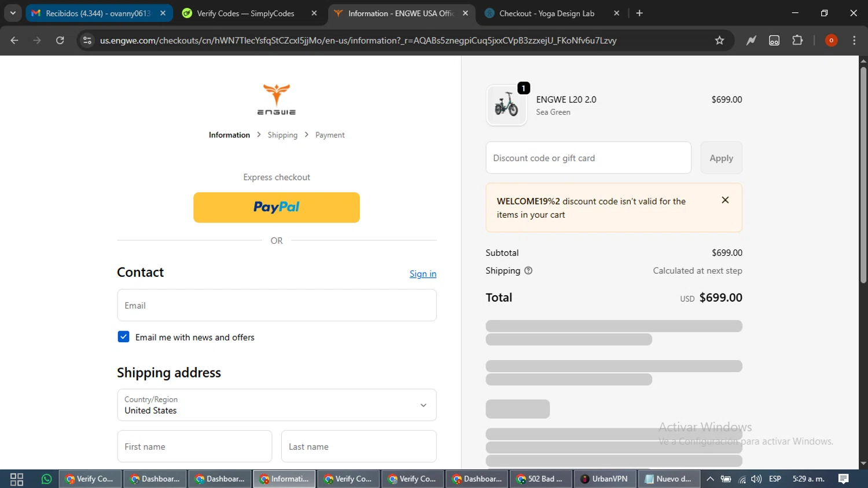Show hidden system tray icons
868x488 pixels.
(710, 479)
